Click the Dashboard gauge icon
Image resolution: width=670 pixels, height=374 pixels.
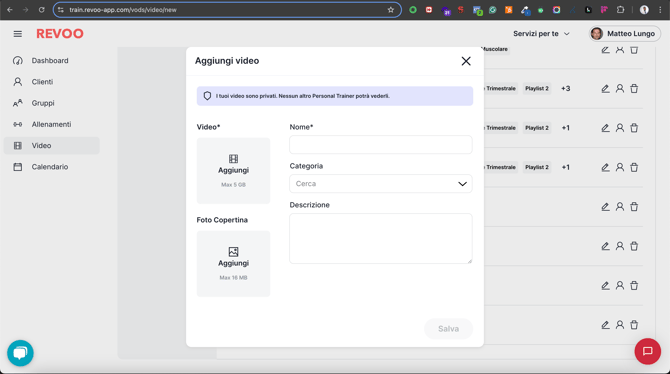(x=18, y=61)
